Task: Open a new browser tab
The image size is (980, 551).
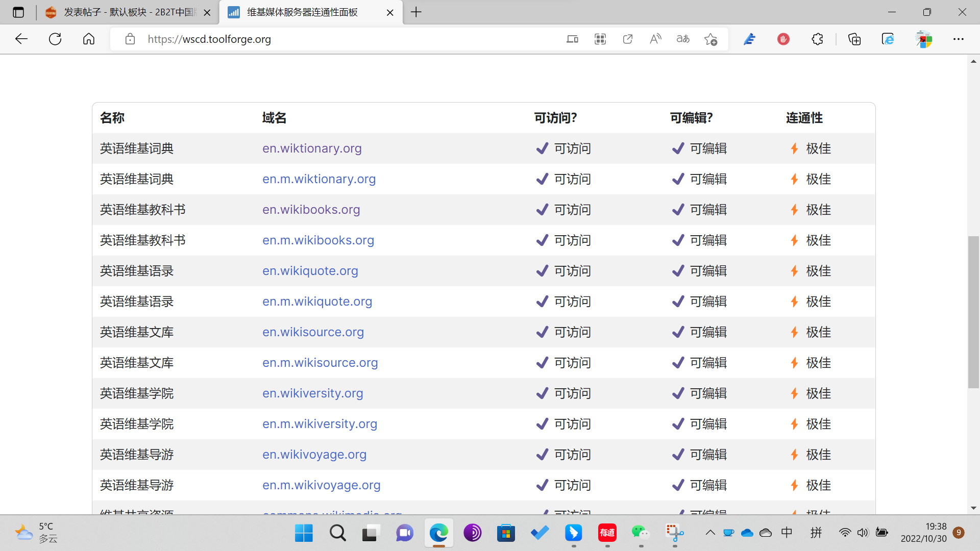Action: click(x=416, y=12)
